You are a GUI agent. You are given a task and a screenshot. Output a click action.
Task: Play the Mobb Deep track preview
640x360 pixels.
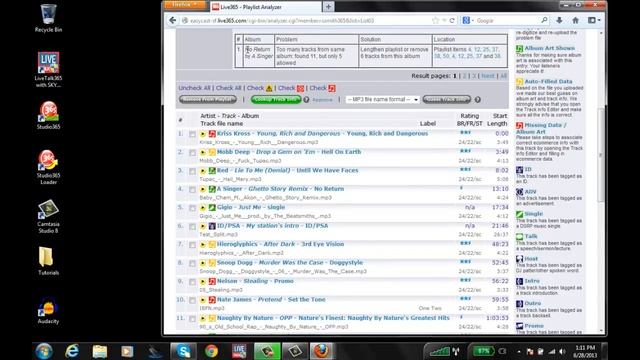point(203,152)
